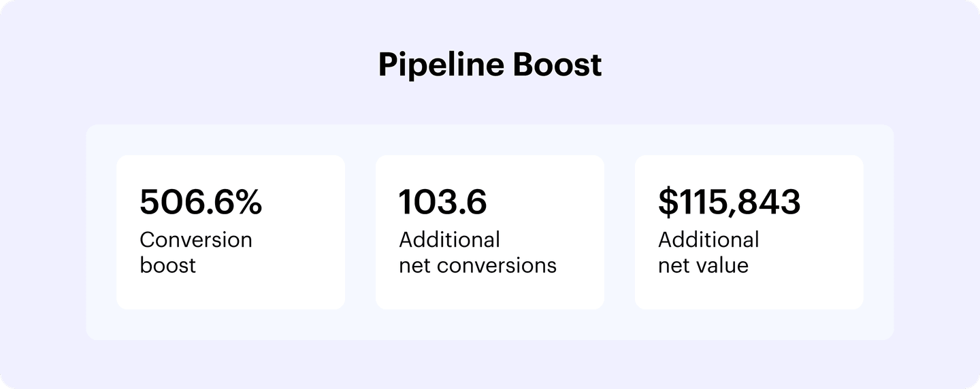Click the lavender background beside the title
The height and width of the screenshot is (389, 980).
point(204,65)
